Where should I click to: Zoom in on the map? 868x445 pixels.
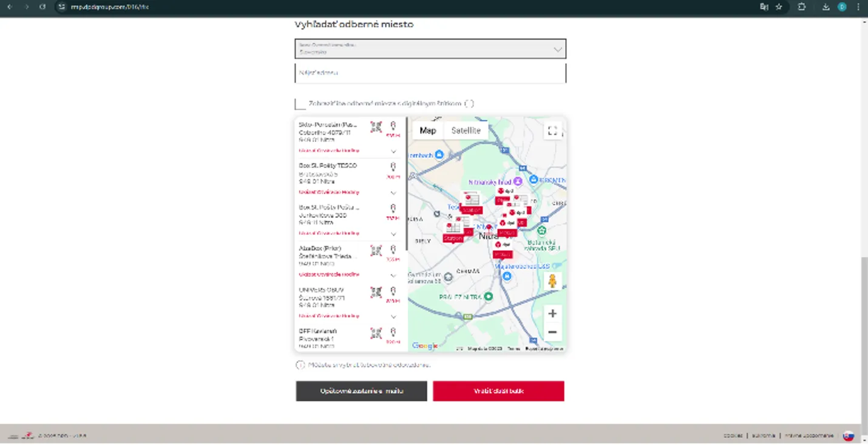pyautogui.click(x=552, y=314)
